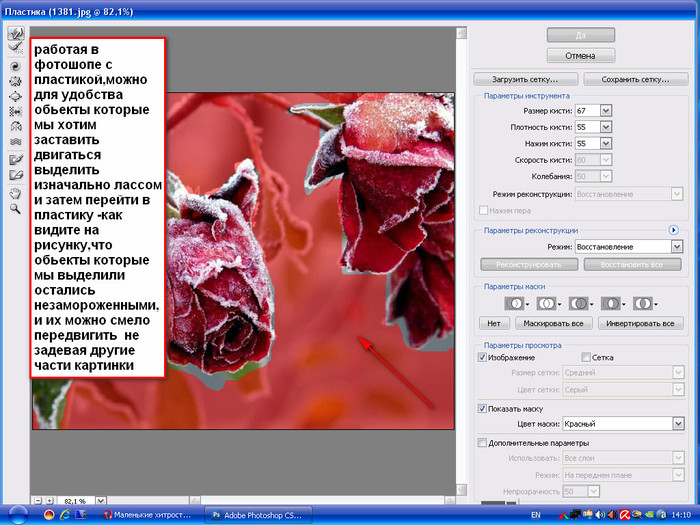Select the Reconstruct tool in toolbar

click(x=15, y=48)
